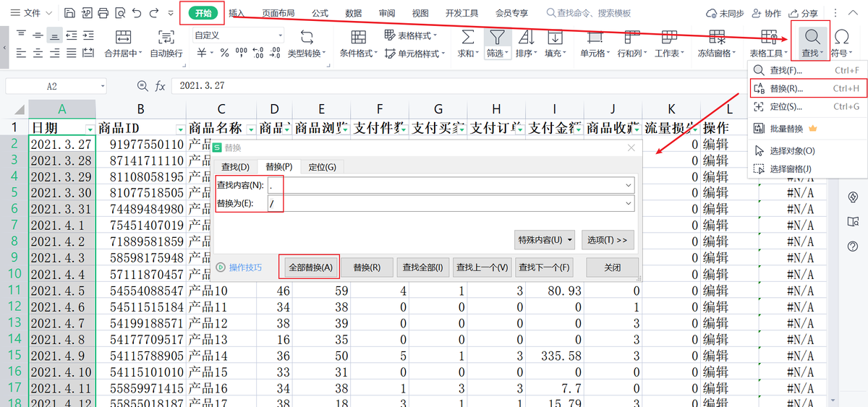Screen dimensions: 868x407
Task: Switch to 定位(G) tab in dialog
Action: pyautogui.click(x=322, y=167)
